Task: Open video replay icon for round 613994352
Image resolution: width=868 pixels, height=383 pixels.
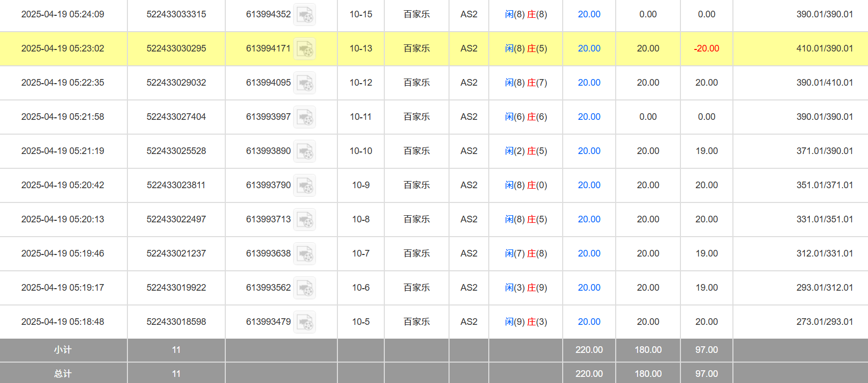Action: (305, 15)
